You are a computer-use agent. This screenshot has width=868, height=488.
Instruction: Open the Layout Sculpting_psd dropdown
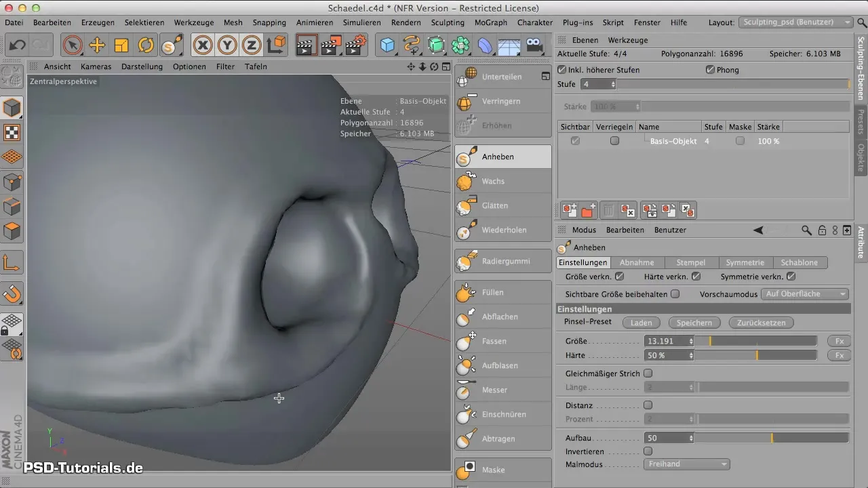795,22
